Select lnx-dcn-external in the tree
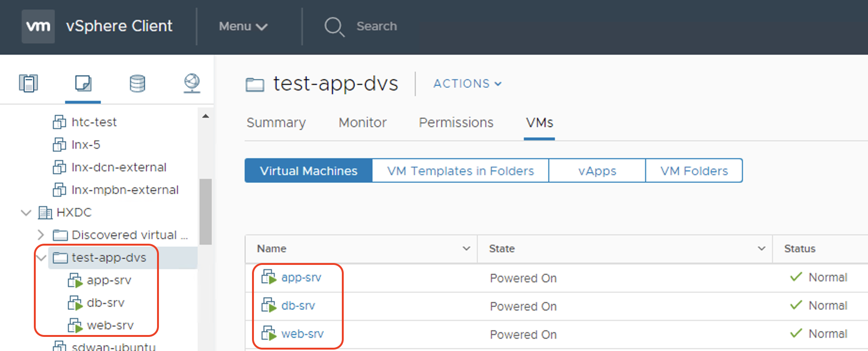 pos(119,168)
